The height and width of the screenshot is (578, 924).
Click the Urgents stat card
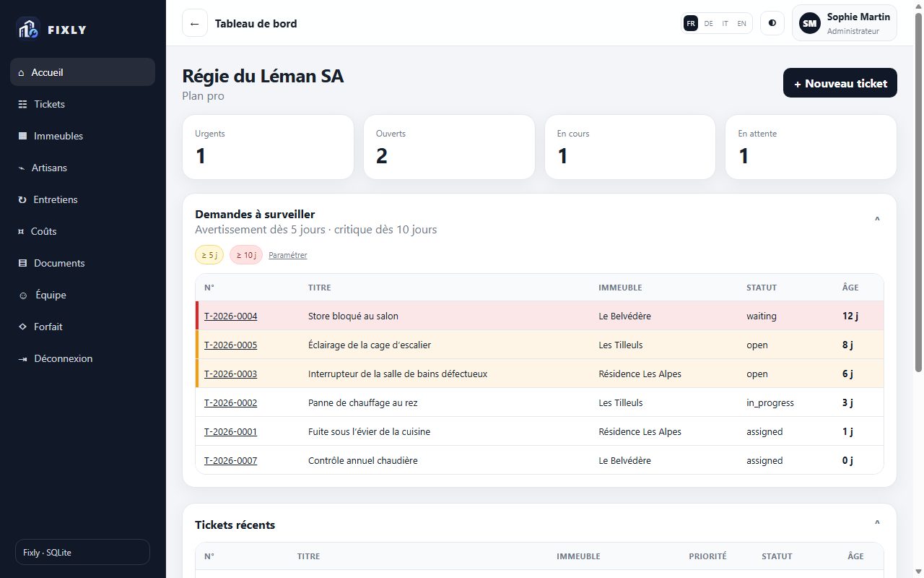[x=268, y=147]
